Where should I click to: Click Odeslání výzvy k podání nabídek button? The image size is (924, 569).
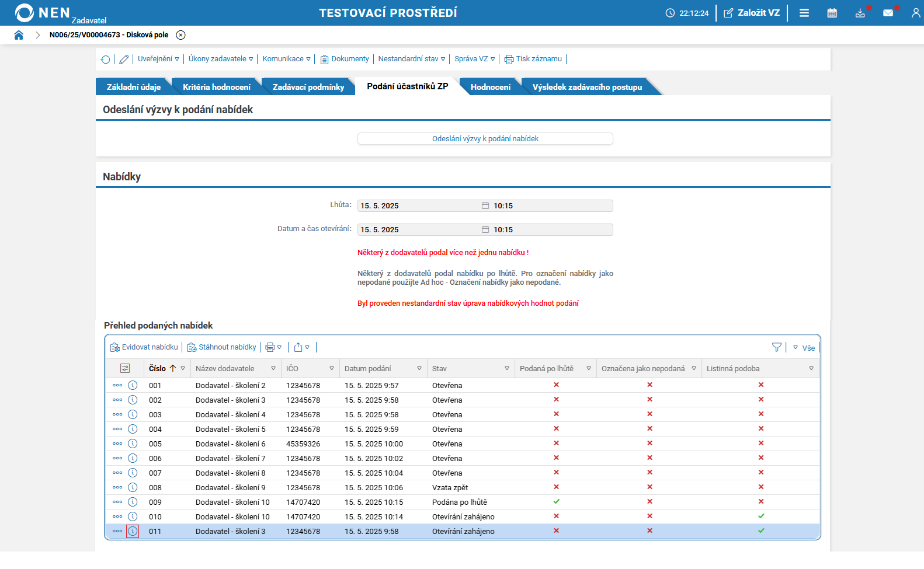pos(485,138)
